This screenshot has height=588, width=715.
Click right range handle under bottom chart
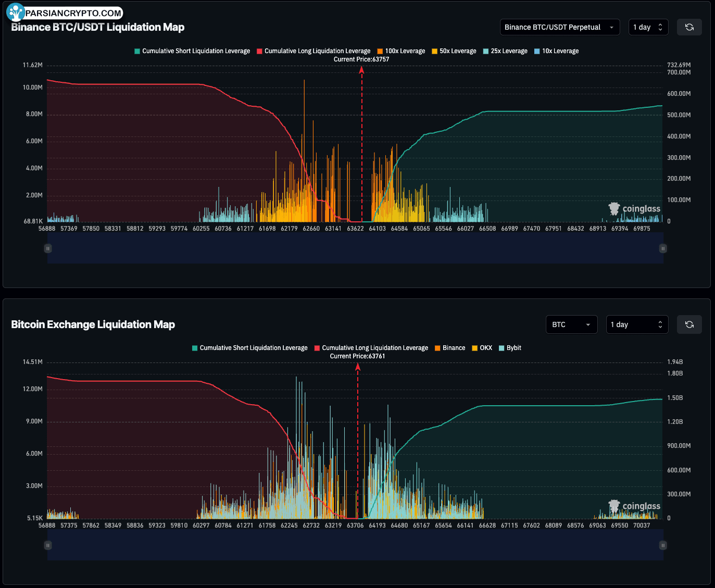click(663, 545)
